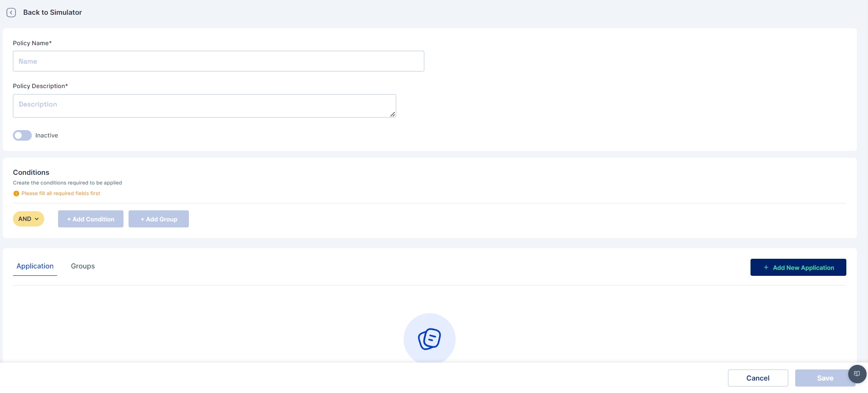Toggle the Inactive policy switch
This screenshot has height=393, width=868.
click(22, 135)
